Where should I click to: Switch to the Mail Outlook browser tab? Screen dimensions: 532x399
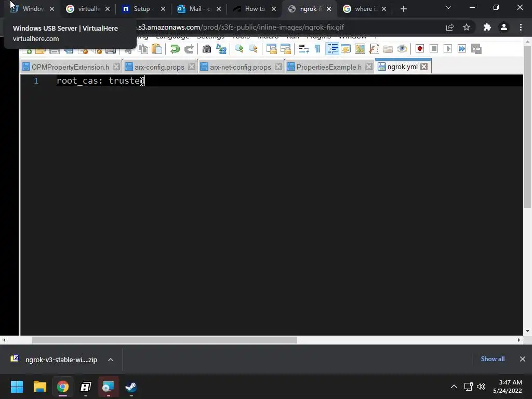tap(199, 9)
